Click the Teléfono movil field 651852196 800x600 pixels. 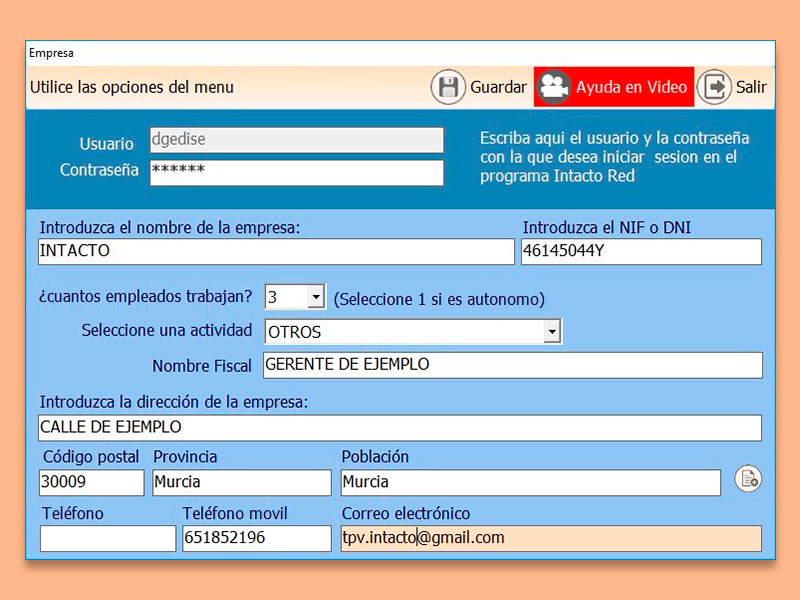click(257, 539)
